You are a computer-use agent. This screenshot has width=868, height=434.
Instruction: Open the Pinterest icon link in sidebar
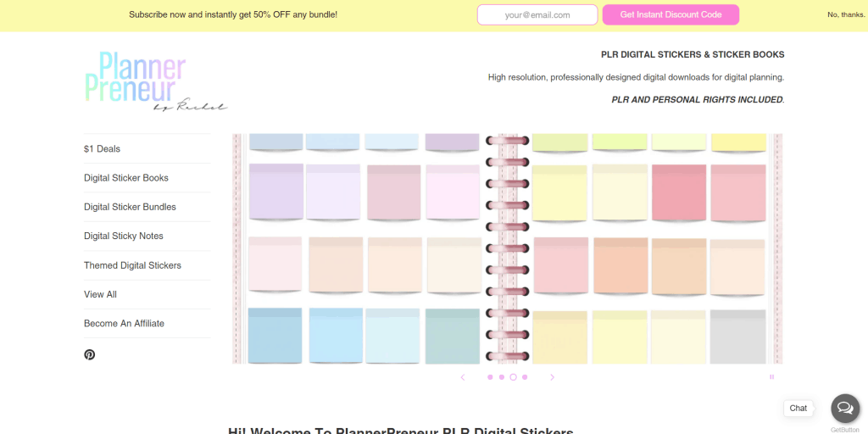pyautogui.click(x=89, y=354)
